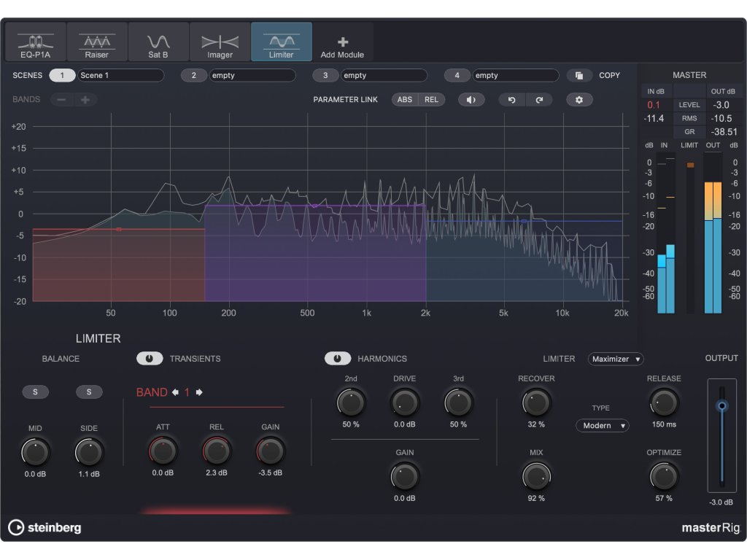Click the ABS parameter link button
Screen dimensions: 747x560
pyautogui.click(x=405, y=99)
